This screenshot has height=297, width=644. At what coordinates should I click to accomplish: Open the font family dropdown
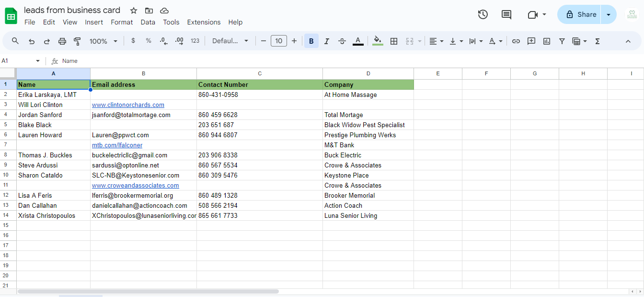tap(230, 41)
